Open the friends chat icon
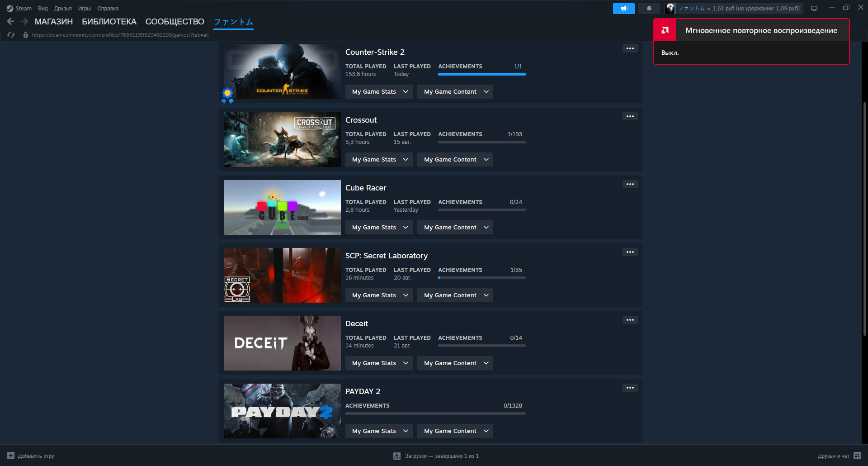Image resolution: width=868 pixels, height=466 pixels. coord(857,456)
